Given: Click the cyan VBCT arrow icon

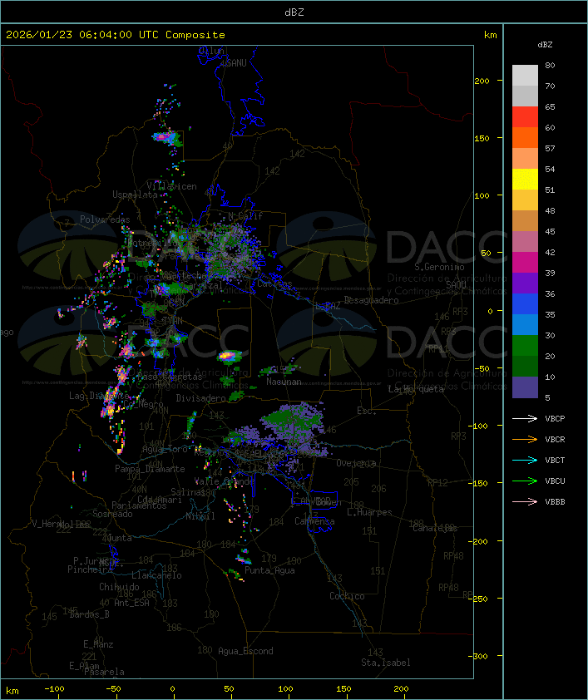Looking at the screenshot, I should 525,460.
